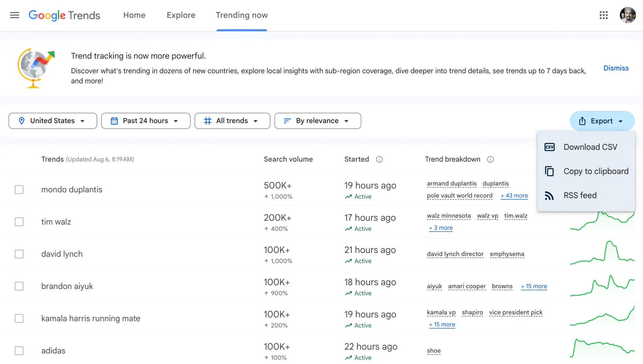The width and height of the screenshot is (643, 364).
Task: Select the Trending now tab
Action: pos(242,15)
